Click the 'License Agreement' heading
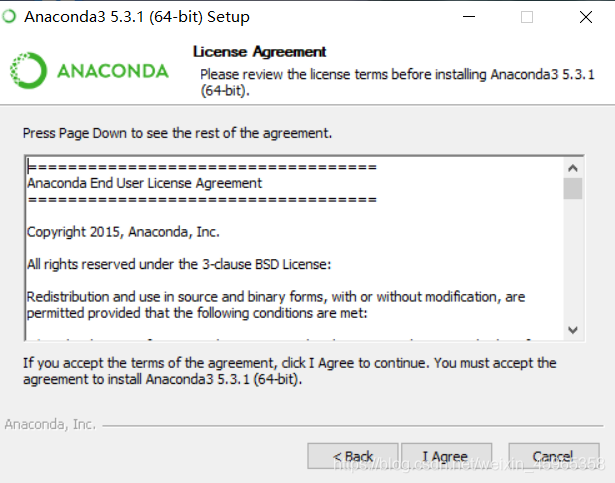Viewport: 615px width, 483px height. [259, 52]
